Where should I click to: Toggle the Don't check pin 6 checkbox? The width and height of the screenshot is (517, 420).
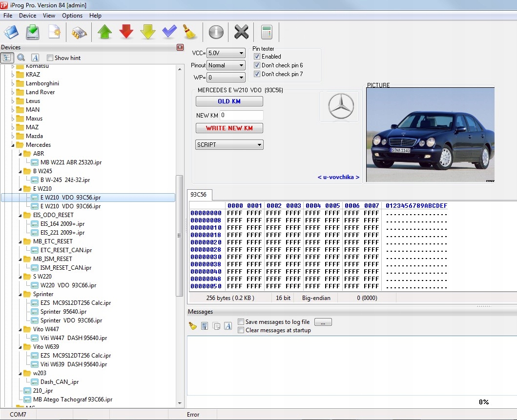(257, 65)
